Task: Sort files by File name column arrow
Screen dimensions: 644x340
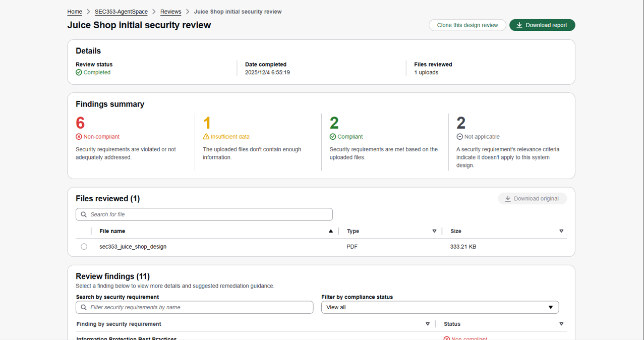Action: [x=331, y=231]
